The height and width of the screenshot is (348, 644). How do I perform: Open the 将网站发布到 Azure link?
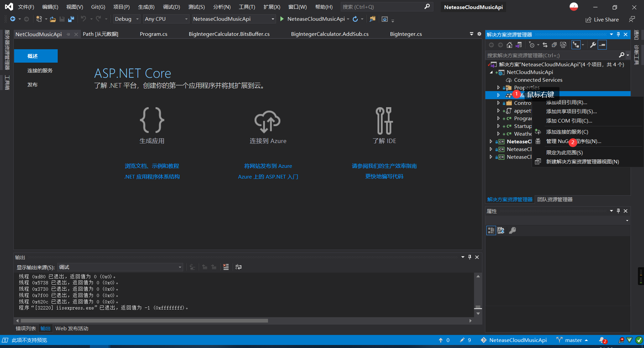(x=268, y=166)
